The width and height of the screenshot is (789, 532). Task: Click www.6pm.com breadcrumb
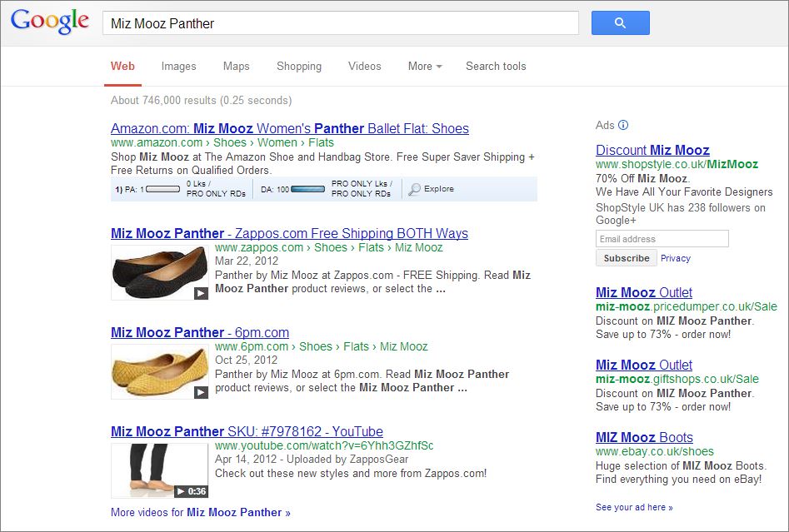[251, 346]
